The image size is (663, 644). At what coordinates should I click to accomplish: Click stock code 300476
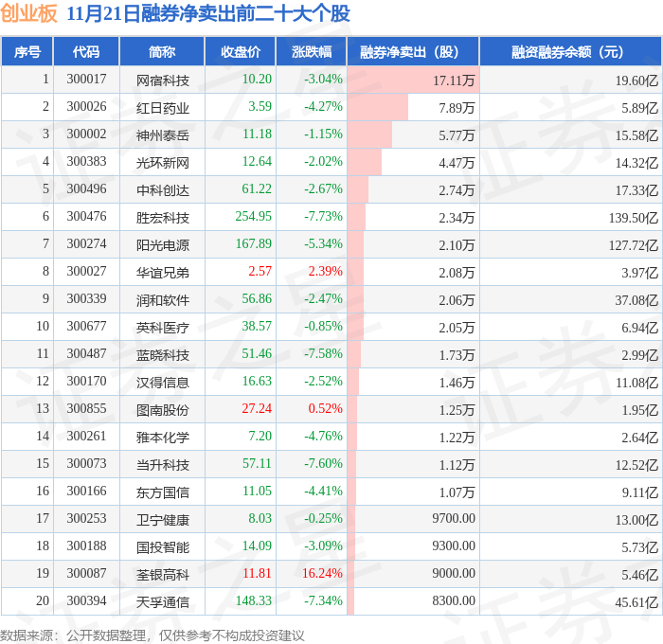pos(86,217)
